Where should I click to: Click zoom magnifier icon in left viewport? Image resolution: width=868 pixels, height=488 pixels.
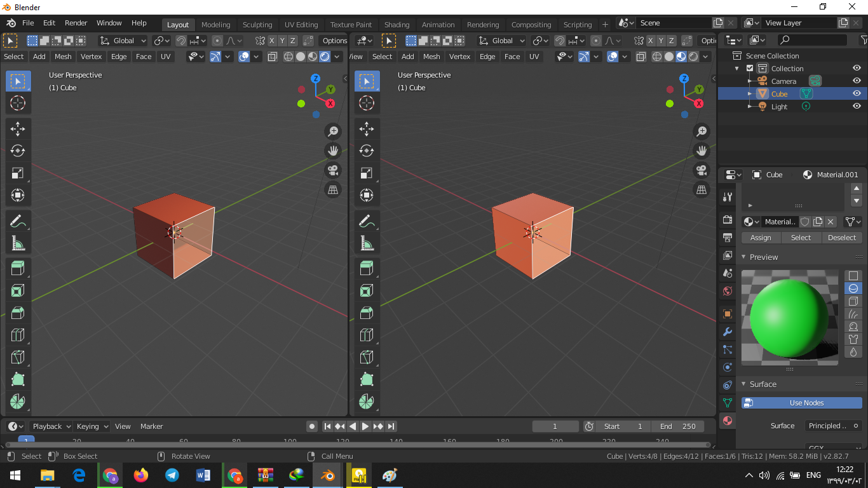(x=333, y=132)
